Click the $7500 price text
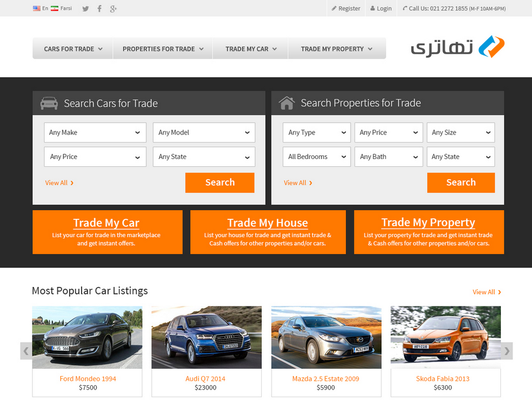 point(88,388)
